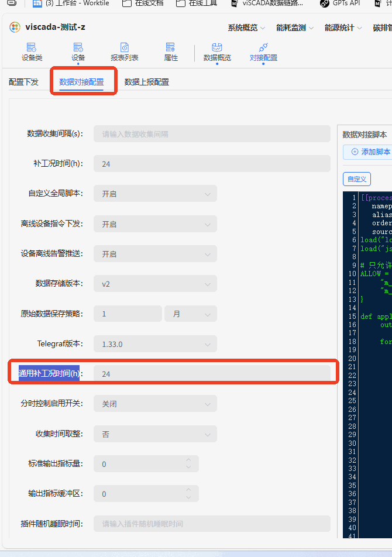Image resolution: width=392 pixels, height=557 pixels.
Task: Click the plus icon in 添加脚本
Action: pos(355,152)
